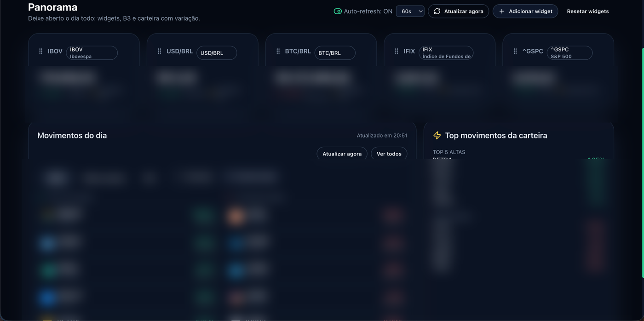
Task: Grab the drag handle of BTC/BRL widget
Action: [278, 51]
